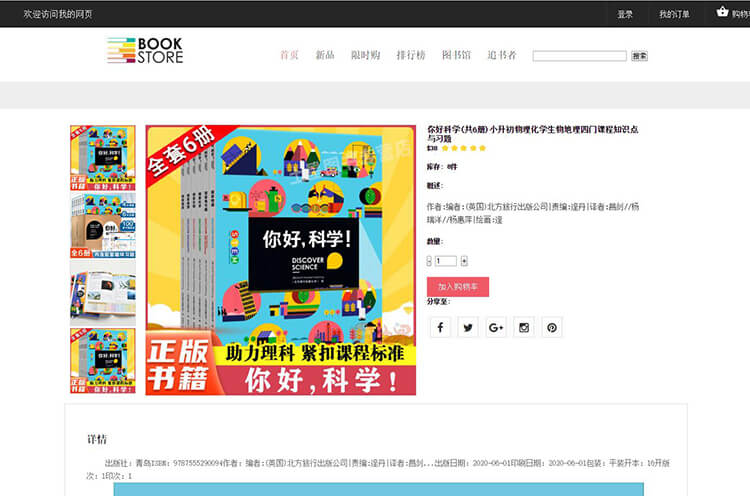Click the quantity number field
Image resolution: width=750 pixels, height=496 pixels.
(x=446, y=261)
